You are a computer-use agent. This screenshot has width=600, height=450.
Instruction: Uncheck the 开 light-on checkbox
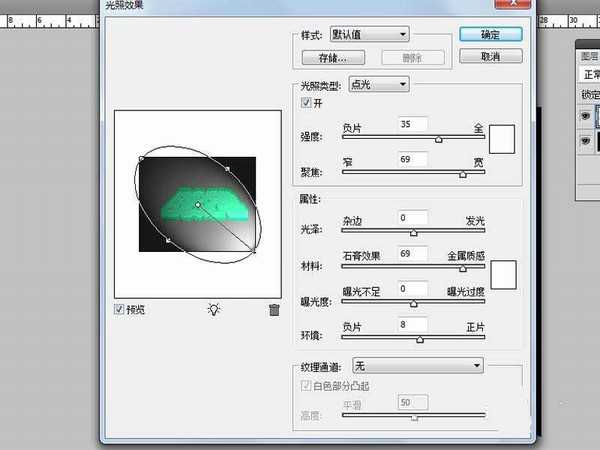click(307, 103)
